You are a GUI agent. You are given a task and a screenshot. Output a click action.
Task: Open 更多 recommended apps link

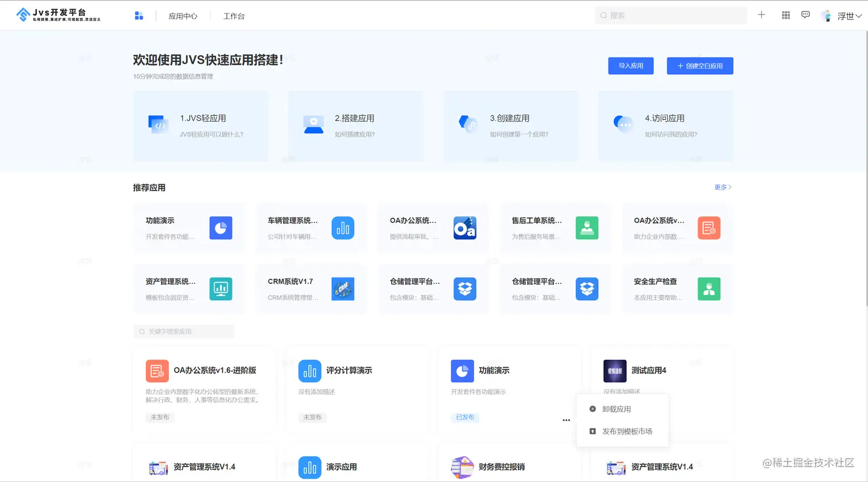click(723, 187)
